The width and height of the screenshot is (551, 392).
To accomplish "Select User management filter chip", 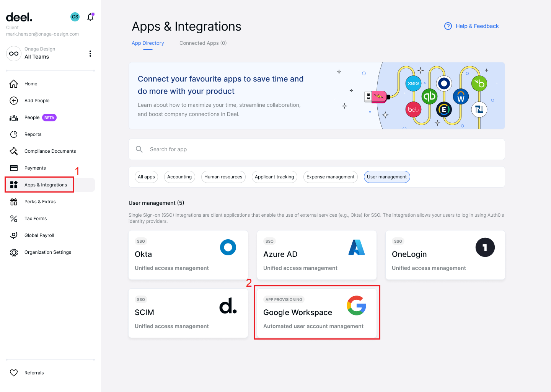I will pyautogui.click(x=387, y=177).
